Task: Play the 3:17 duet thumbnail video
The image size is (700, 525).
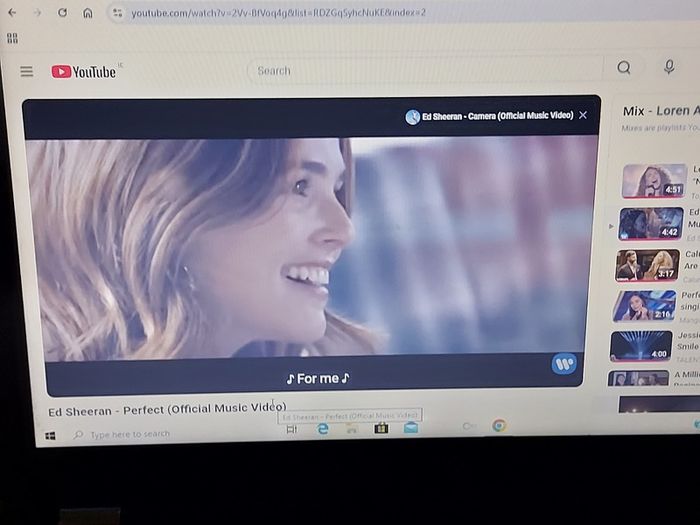Action: point(648,265)
